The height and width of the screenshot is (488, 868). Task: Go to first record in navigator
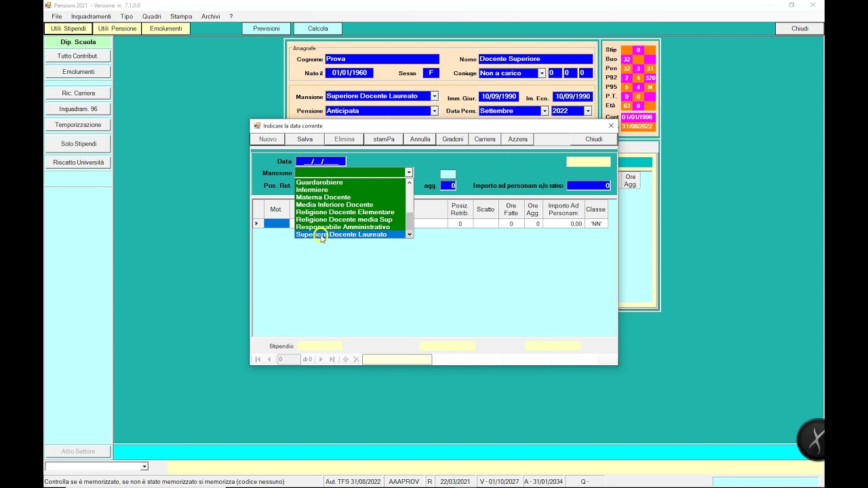(x=258, y=359)
